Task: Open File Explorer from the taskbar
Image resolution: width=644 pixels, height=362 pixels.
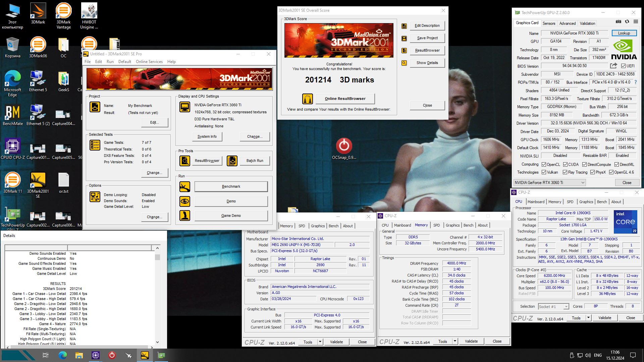Action: tap(79, 355)
